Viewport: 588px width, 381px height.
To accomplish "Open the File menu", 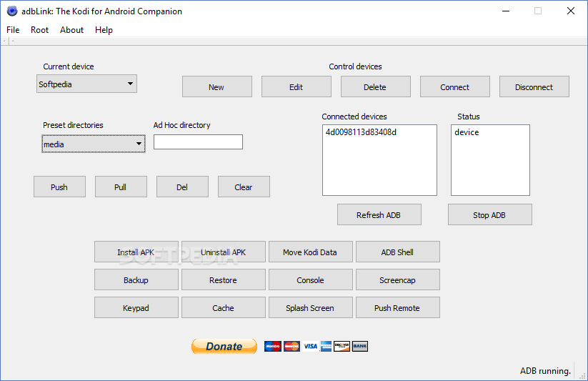I will (x=13, y=30).
